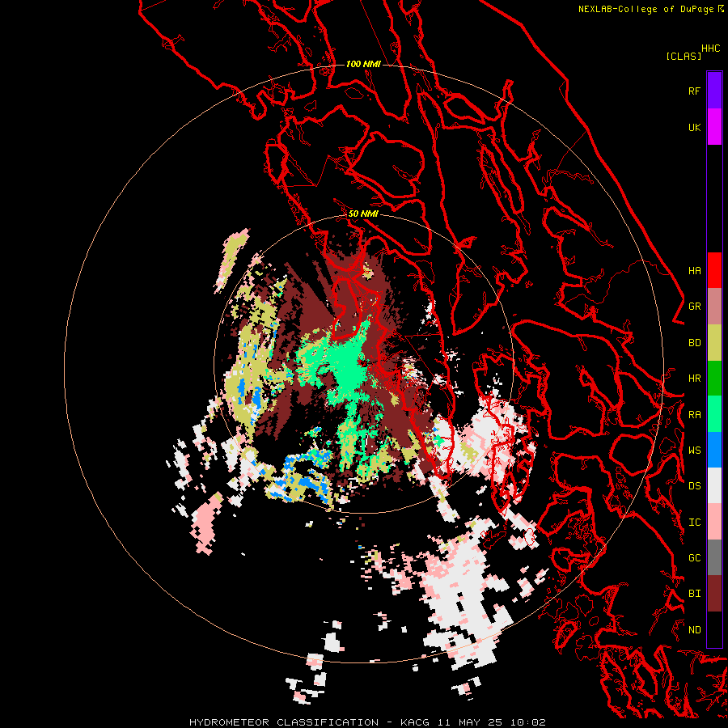Click the BI brown legend swatch
The width and height of the screenshot is (728, 728).
pyautogui.click(x=714, y=594)
